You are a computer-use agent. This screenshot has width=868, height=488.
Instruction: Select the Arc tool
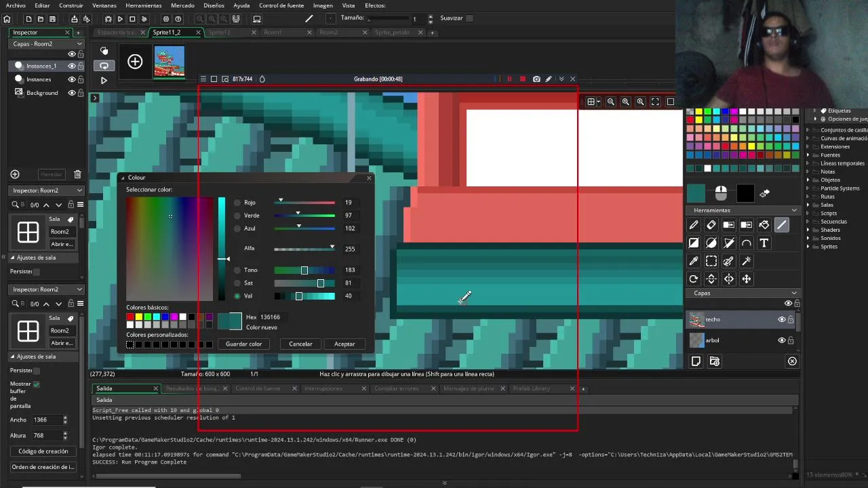point(747,243)
